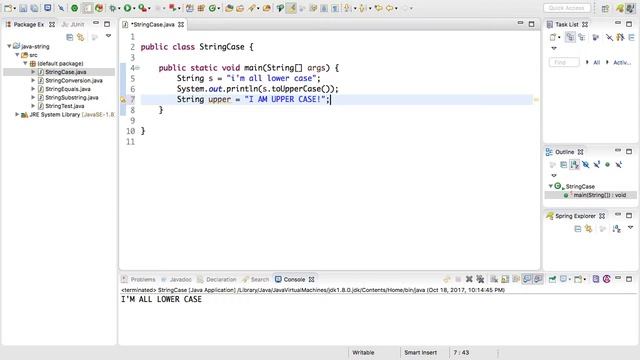Toggle Show Console When Standard Out Changes

pos(527,279)
